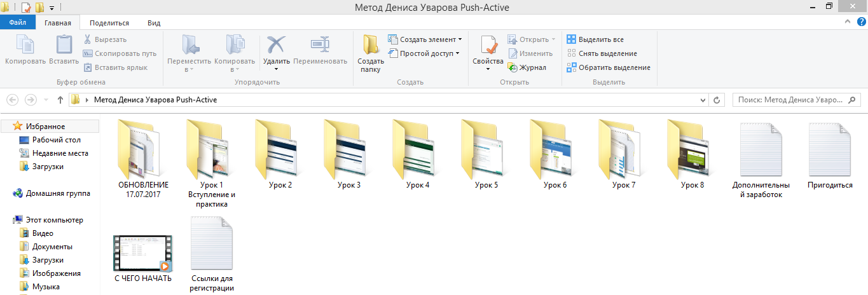Click Paste shortcut (Вставить ярлык)

pos(115,67)
